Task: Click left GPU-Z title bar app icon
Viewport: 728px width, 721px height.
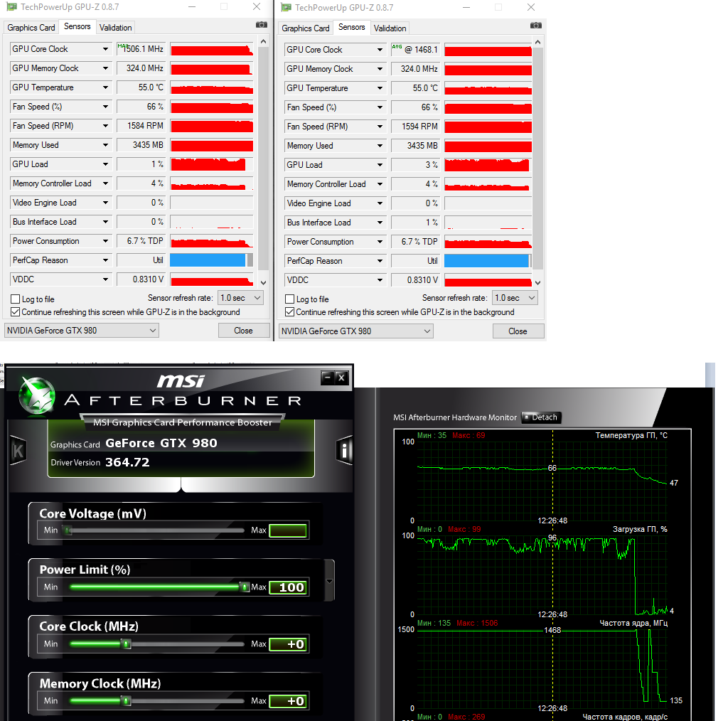Action: coord(11,7)
